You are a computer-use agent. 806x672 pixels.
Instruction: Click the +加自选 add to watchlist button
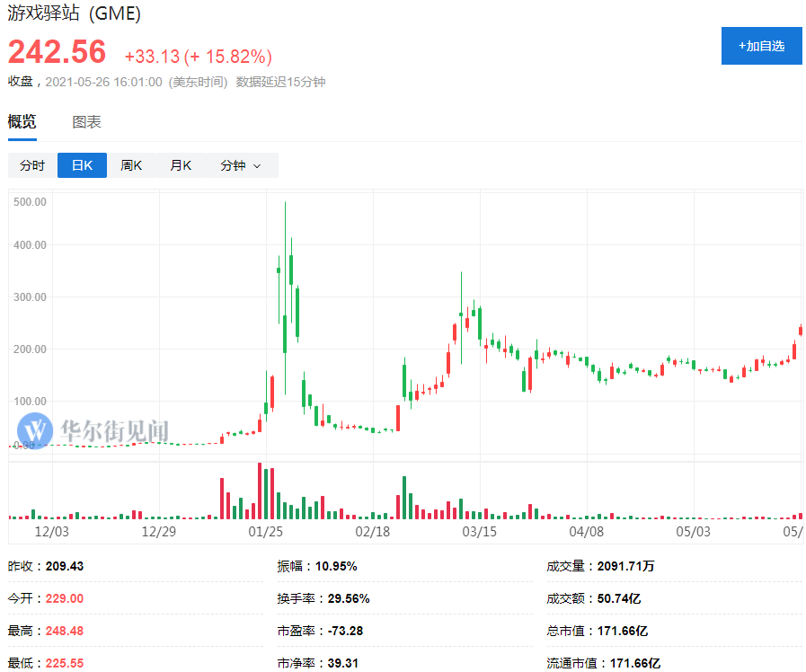(x=761, y=46)
